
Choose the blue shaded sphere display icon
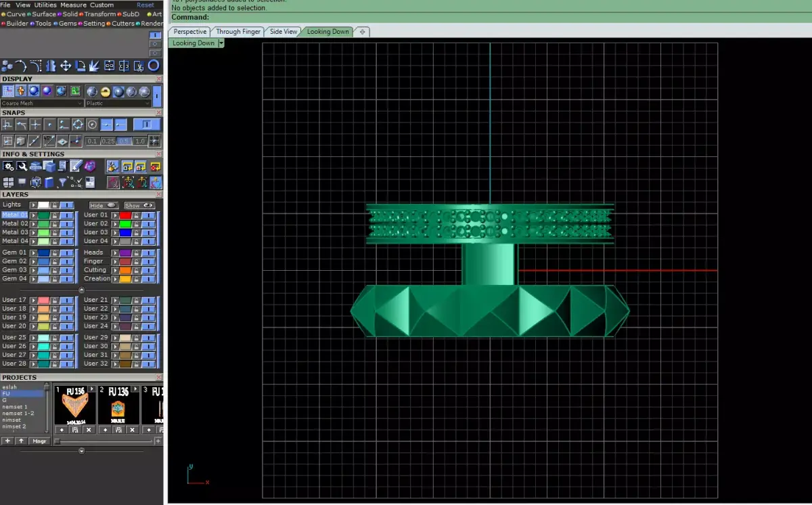(34, 91)
